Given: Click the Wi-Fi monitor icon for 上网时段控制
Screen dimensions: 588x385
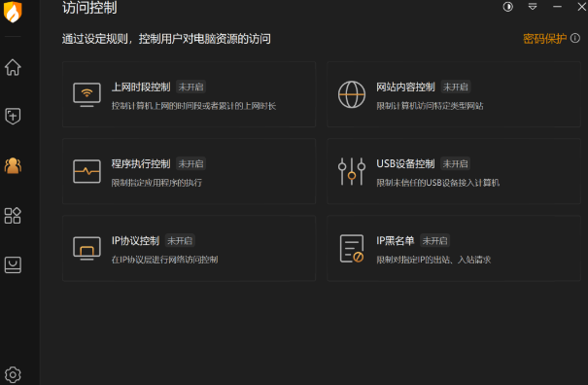Looking at the screenshot, I should [x=86, y=94].
